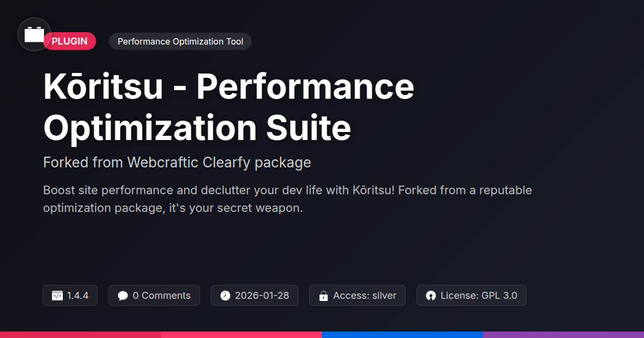This screenshot has height=338, width=644.
Task: Click the code version icon beside 1.4.4
Action: 57,296
